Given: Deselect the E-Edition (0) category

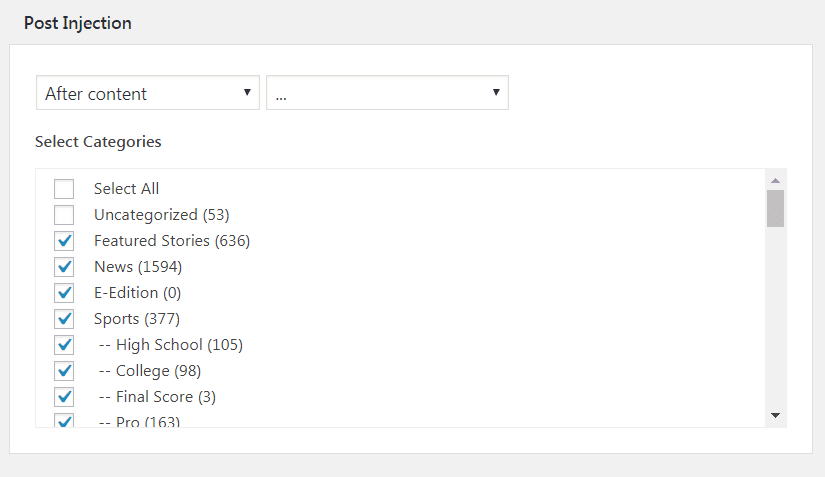Looking at the screenshot, I should (64, 293).
